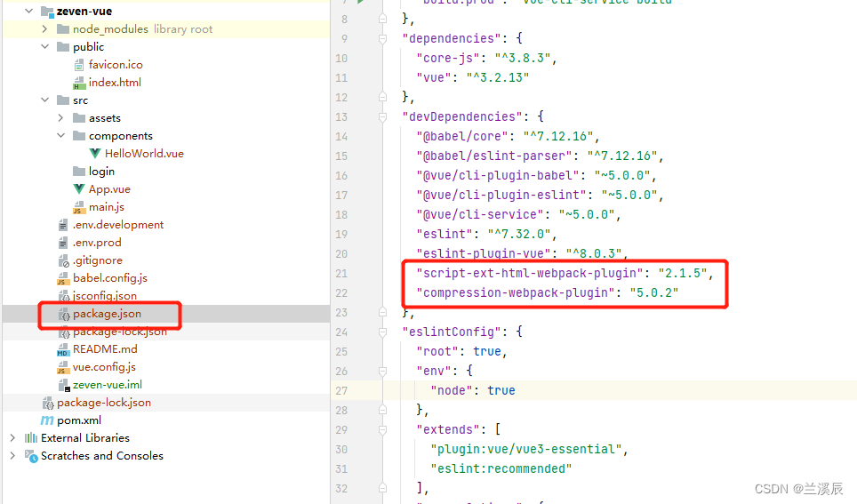Click the jsconfig.json file icon

(x=63, y=296)
